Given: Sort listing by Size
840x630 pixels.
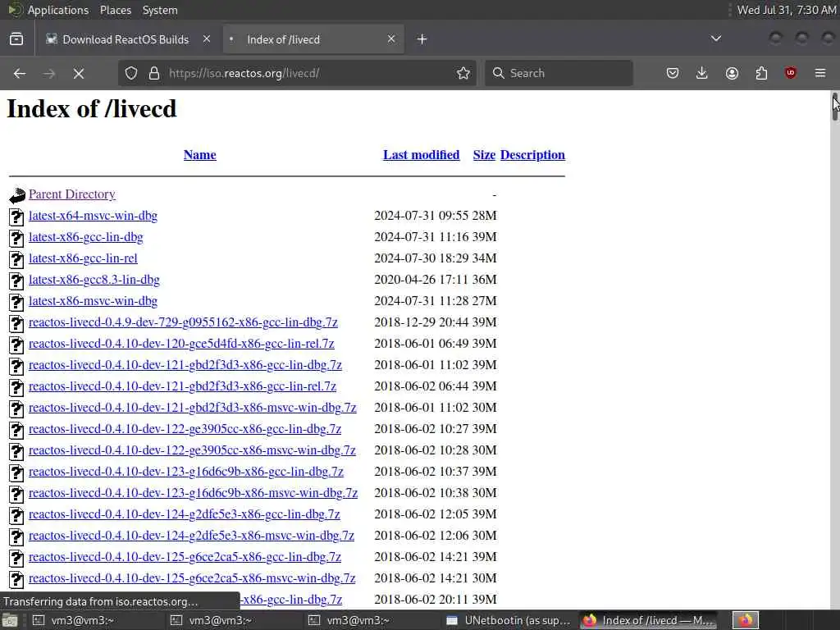Looking at the screenshot, I should click(484, 155).
